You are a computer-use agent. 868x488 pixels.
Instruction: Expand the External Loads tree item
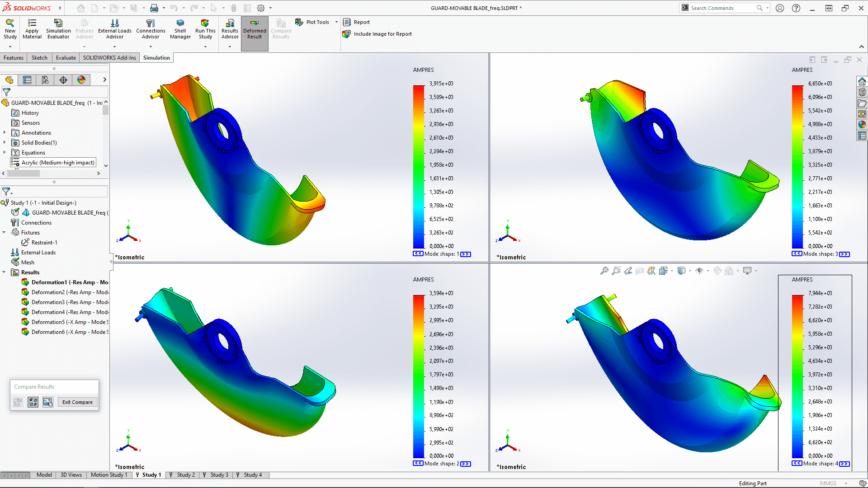click(x=4, y=252)
